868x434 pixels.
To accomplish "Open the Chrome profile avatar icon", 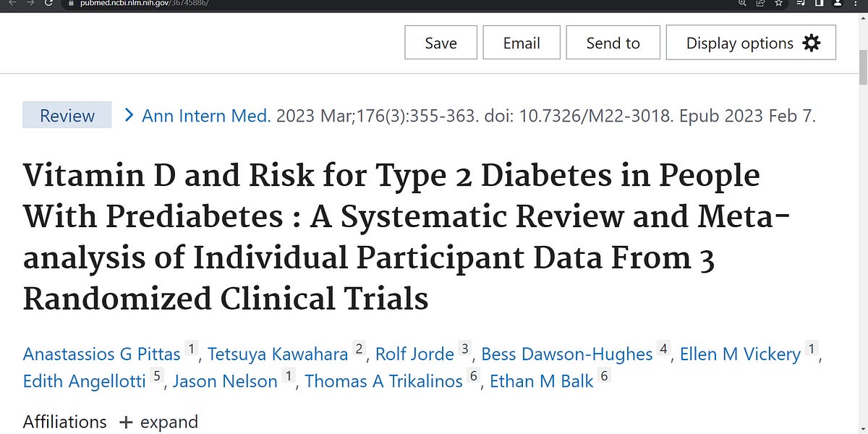I will (838, 4).
